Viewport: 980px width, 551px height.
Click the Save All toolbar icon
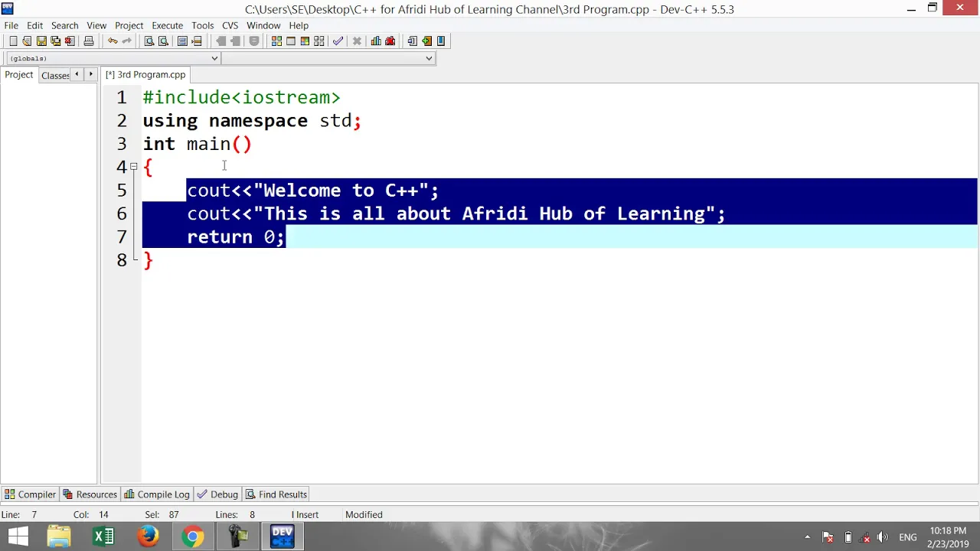click(56, 41)
